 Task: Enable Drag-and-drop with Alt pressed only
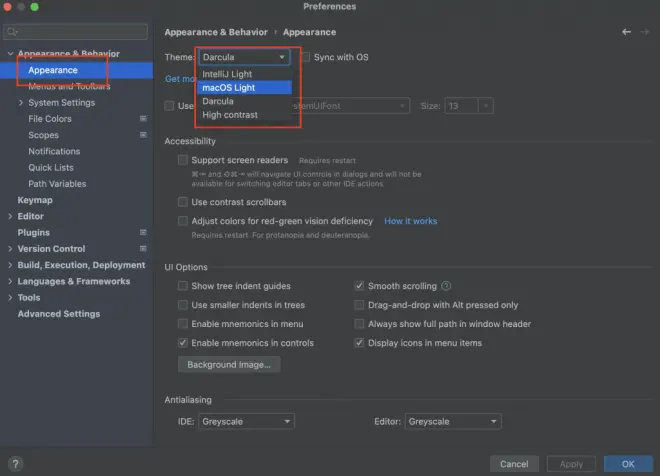pos(359,305)
